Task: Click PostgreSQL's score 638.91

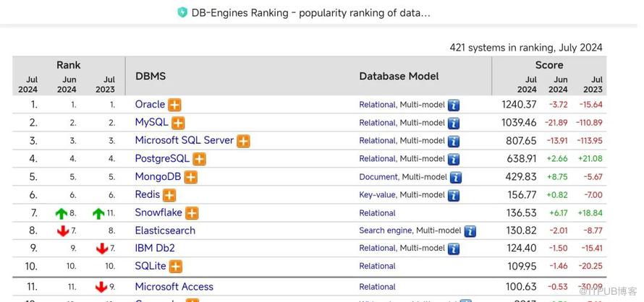Action: tap(521, 159)
